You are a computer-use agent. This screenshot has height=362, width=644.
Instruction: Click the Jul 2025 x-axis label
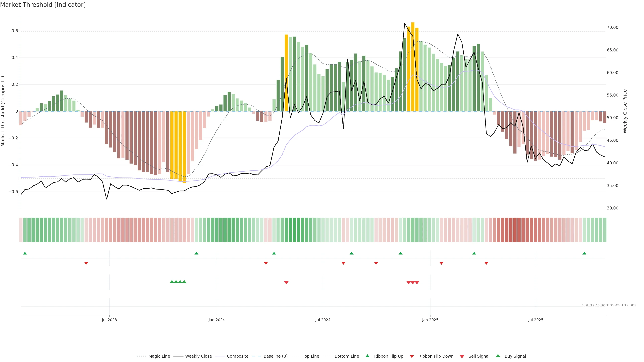[536, 320]
